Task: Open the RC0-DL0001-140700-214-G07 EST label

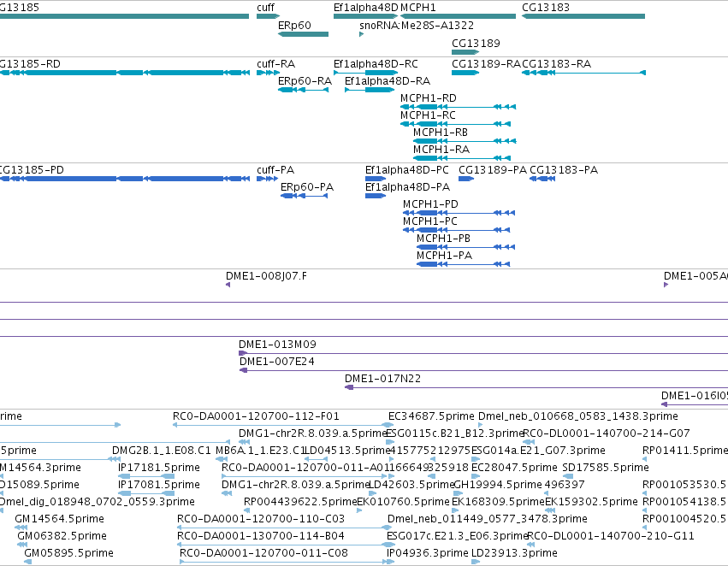Action: pyautogui.click(x=607, y=433)
